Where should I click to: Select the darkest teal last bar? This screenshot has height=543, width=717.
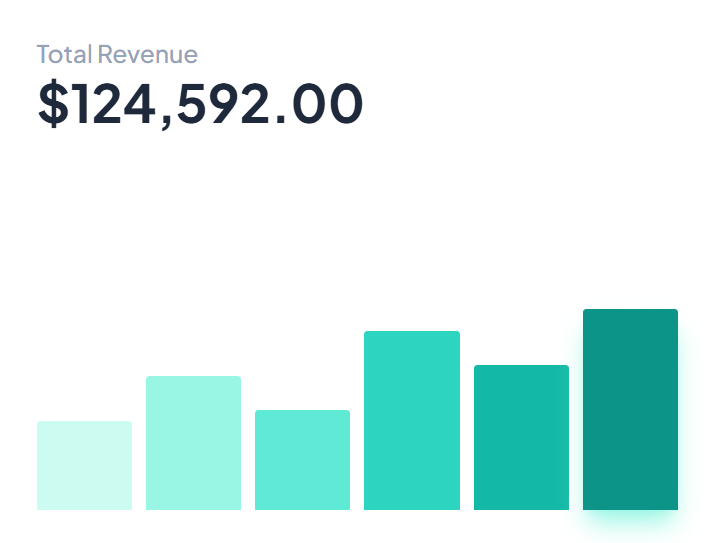pyautogui.click(x=630, y=410)
